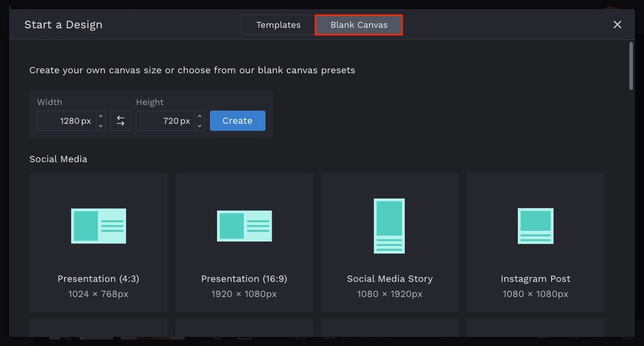Click the down arrow beside Width field
The image size is (644, 346).
100,125
